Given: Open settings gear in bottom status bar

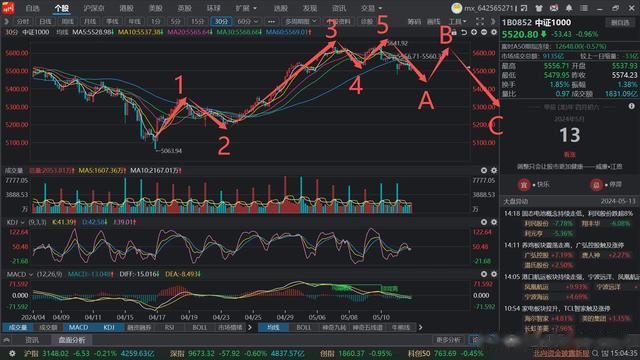Looking at the screenshot, I should click(12, 353).
